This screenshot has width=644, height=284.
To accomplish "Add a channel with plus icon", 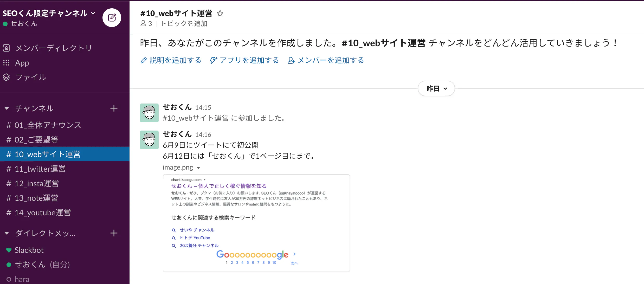I will tap(114, 108).
